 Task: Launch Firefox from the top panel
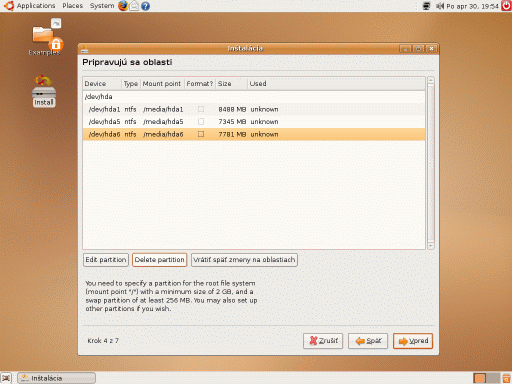click(123, 6)
